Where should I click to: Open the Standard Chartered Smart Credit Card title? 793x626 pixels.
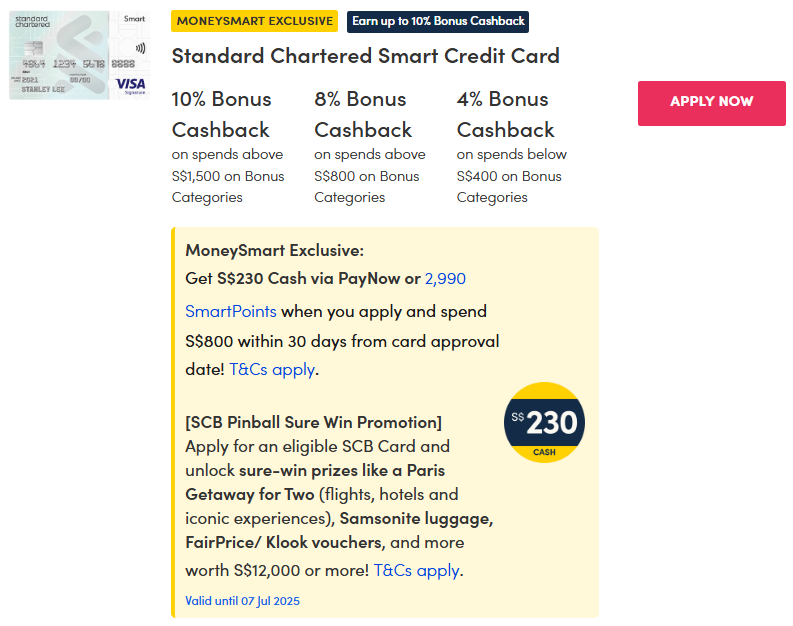(365, 56)
